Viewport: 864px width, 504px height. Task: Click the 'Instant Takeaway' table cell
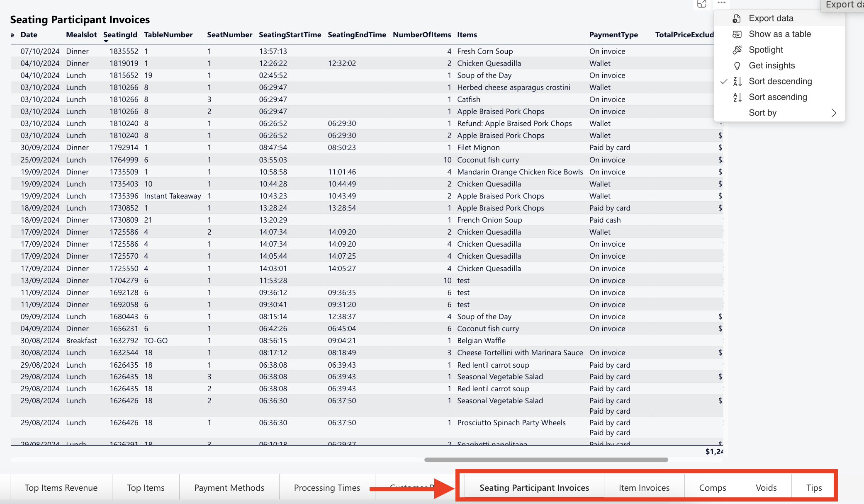pyautogui.click(x=173, y=196)
